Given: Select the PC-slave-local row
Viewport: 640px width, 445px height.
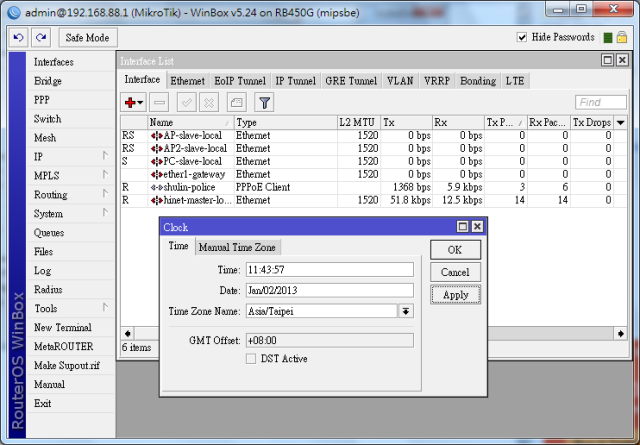Looking at the screenshot, I should [x=373, y=162].
